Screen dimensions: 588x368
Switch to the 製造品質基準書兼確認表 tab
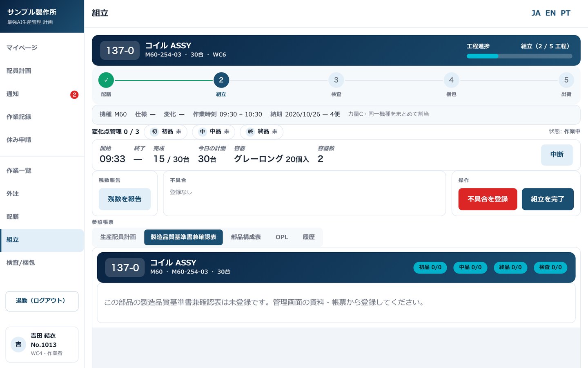click(183, 237)
